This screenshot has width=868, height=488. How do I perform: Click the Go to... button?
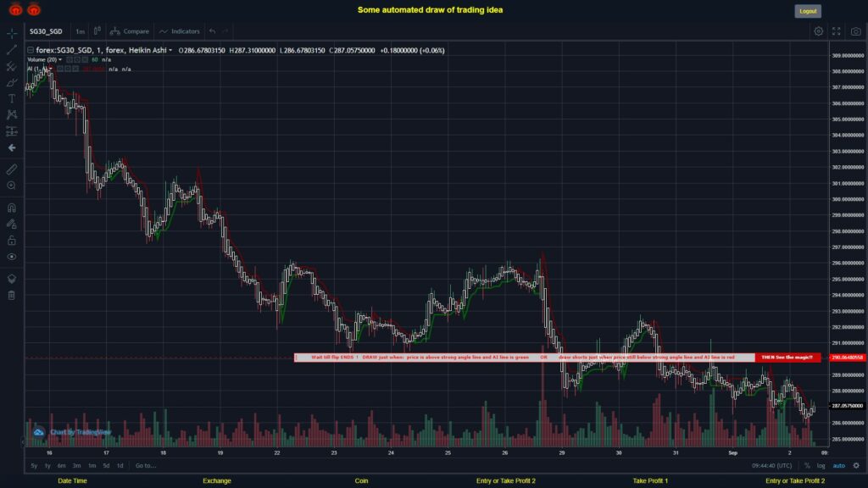coord(146,466)
